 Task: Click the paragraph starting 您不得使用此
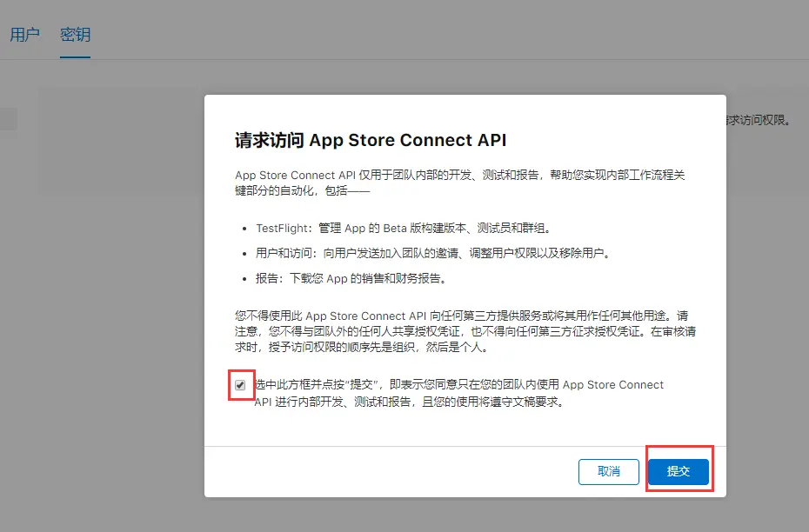coord(465,331)
